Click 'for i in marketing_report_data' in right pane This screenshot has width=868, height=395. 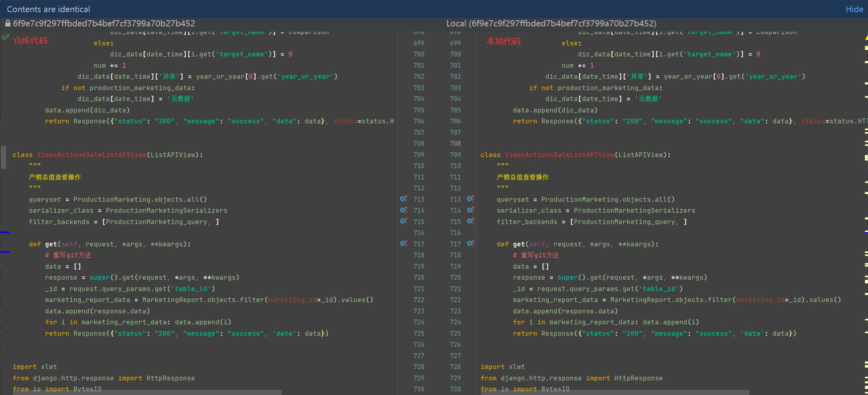pyautogui.click(x=606, y=322)
